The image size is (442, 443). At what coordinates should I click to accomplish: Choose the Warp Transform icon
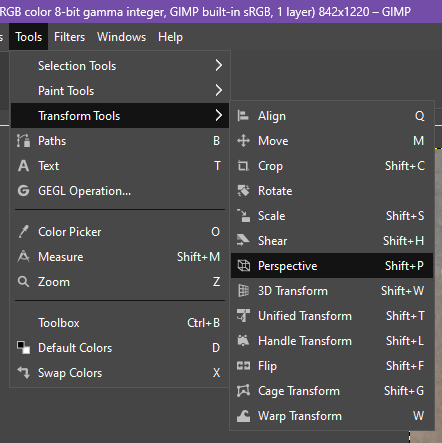click(x=243, y=416)
